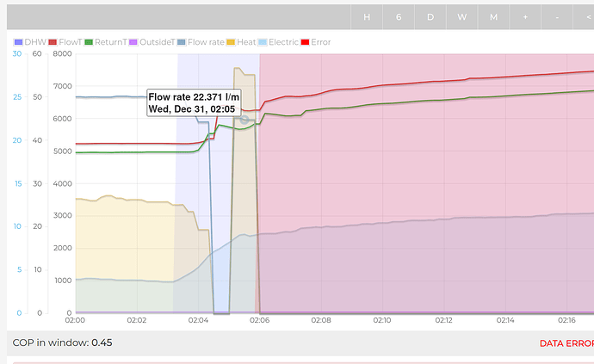Select the M month view button
The width and height of the screenshot is (594, 364).
(x=494, y=17)
